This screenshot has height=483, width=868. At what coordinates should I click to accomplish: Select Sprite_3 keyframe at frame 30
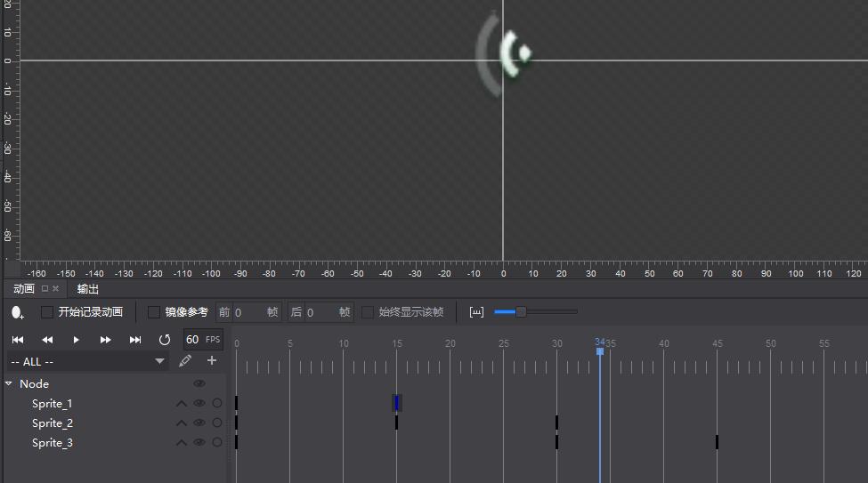pos(557,442)
